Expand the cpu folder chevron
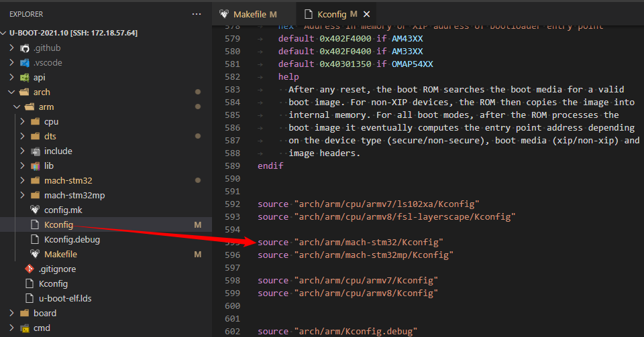Screen dimensions: 644x337 [x=23, y=122]
